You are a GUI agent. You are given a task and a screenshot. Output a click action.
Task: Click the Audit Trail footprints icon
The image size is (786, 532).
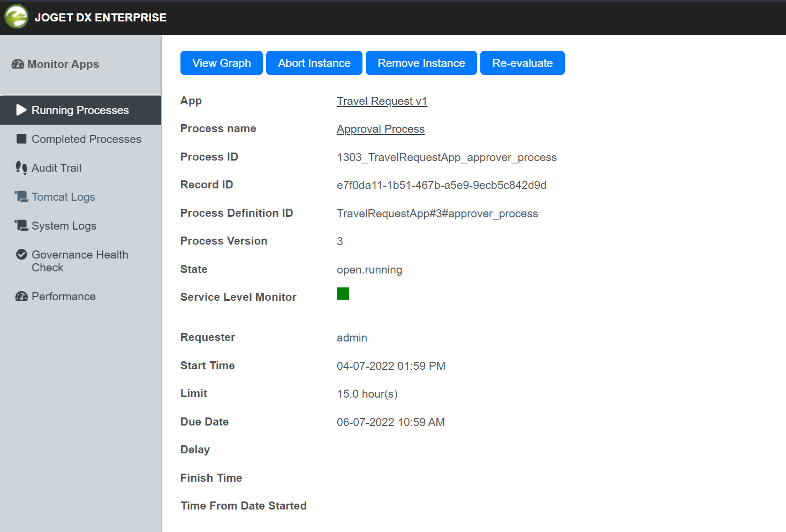[21, 168]
